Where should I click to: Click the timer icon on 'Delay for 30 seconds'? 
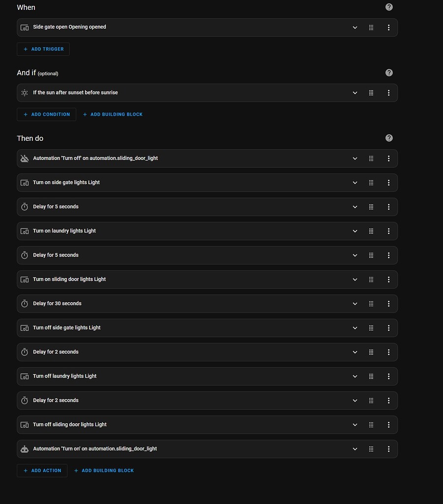pos(25,303)
